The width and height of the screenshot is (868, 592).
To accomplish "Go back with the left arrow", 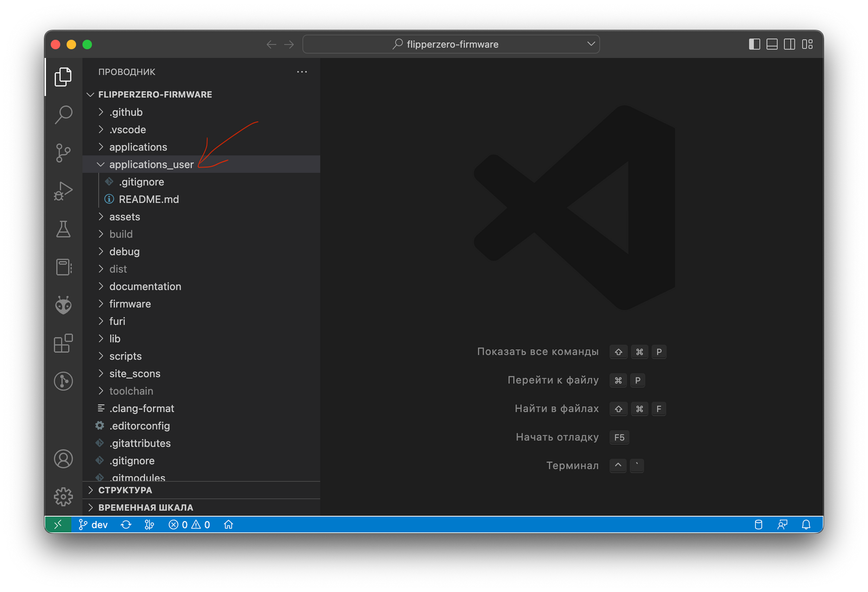I will pos(271,44).
